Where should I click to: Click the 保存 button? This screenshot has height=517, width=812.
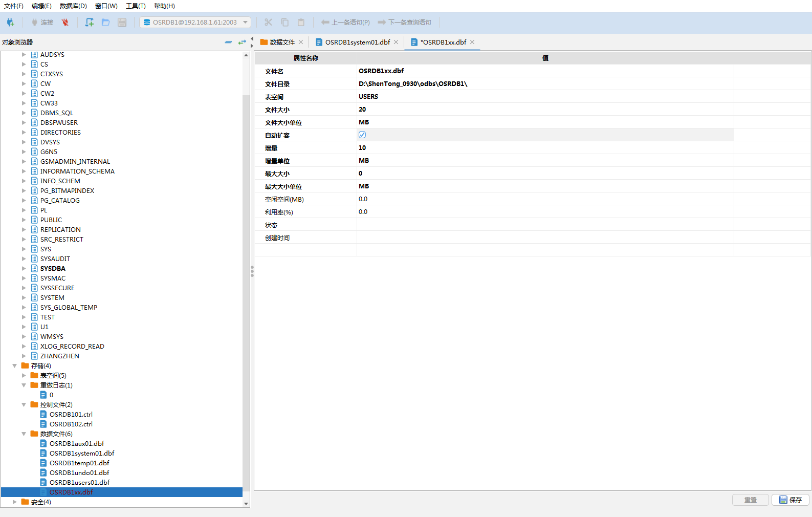(x=790, y=500)
